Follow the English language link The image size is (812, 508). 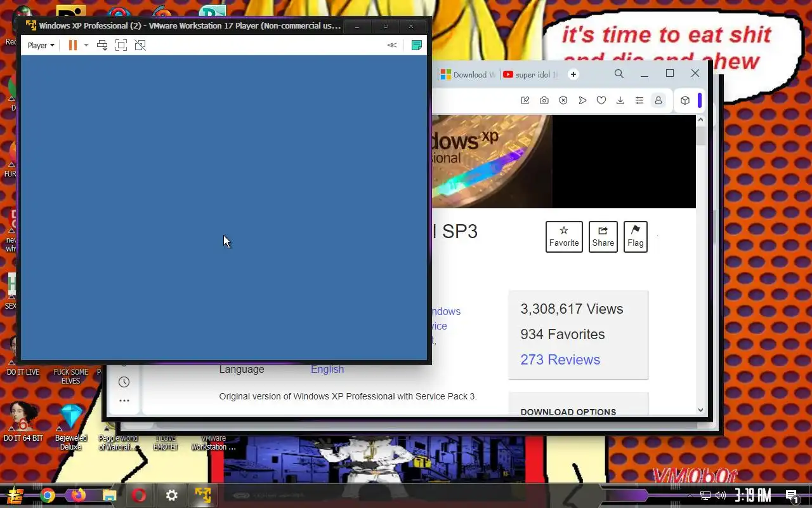point(327,369)
